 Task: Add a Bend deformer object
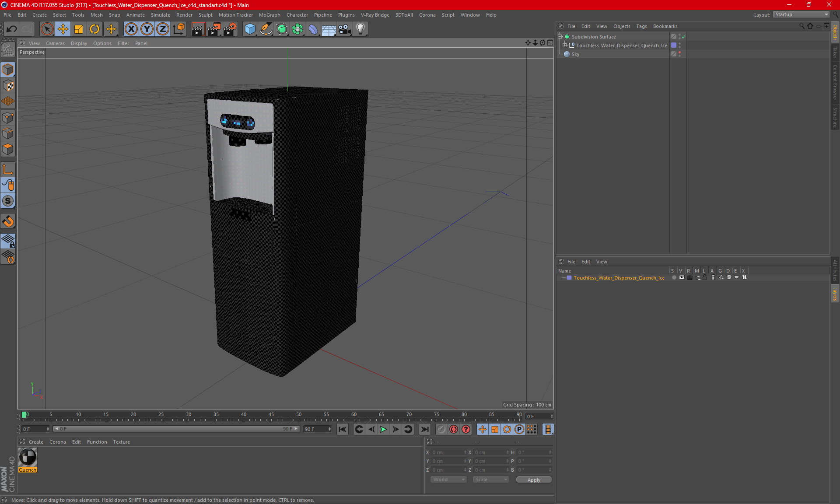click(x=313, y=29)
